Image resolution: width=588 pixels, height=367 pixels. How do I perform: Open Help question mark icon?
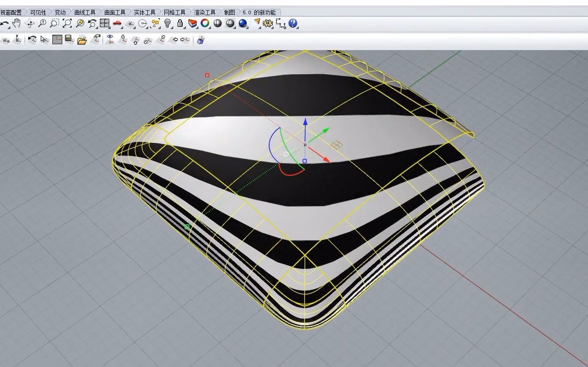[293, 23]
